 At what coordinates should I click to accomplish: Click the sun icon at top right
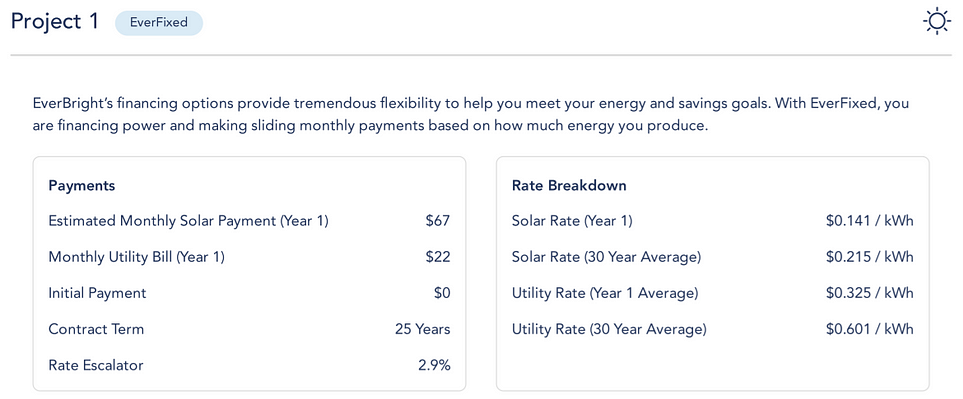(x=937, y=22)
